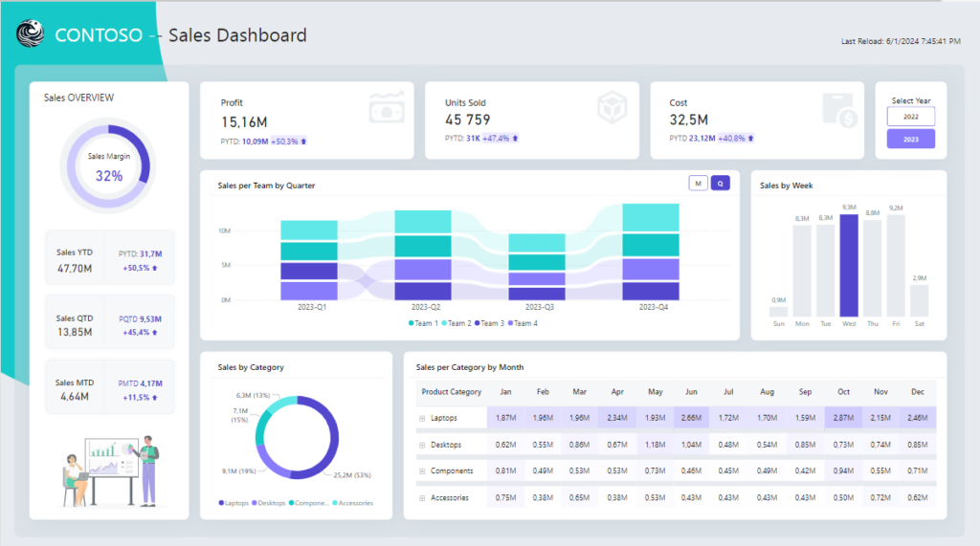
Task: Switch chart to quarterly Q view
Action: [720, 183]
